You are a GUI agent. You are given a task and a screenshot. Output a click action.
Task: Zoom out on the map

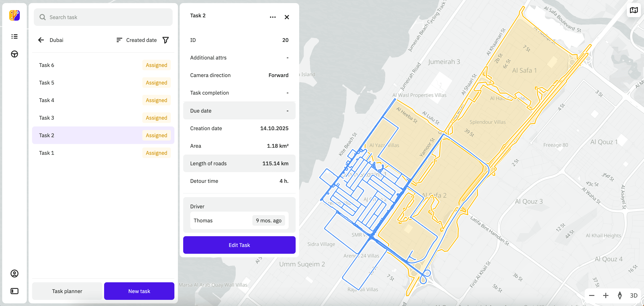[x=592, y=295]
